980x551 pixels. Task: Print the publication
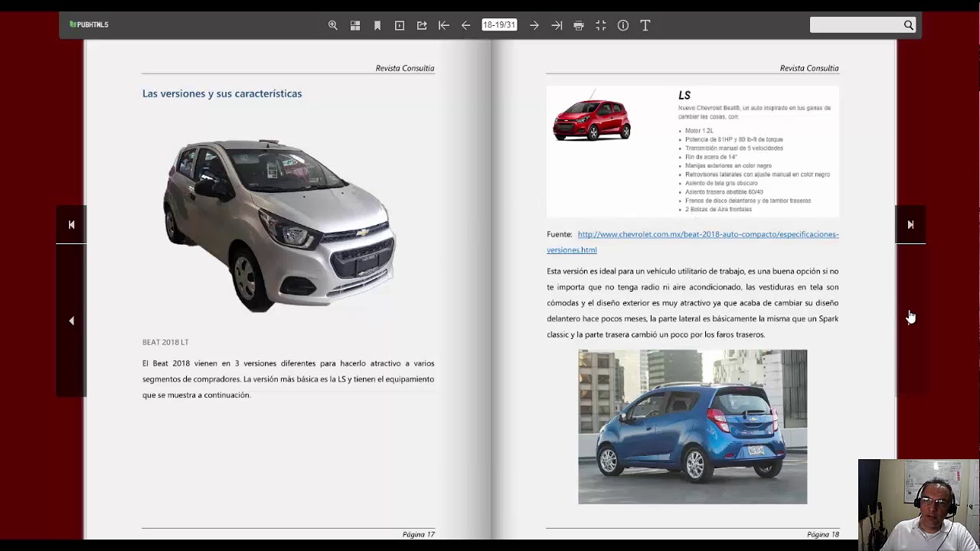pos(579,25)
